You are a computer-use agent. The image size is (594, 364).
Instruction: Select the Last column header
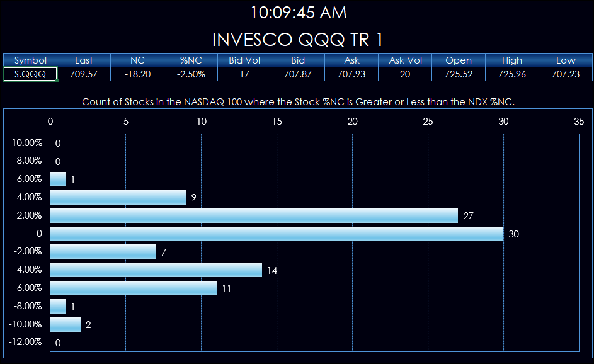(x=84, y=60)
